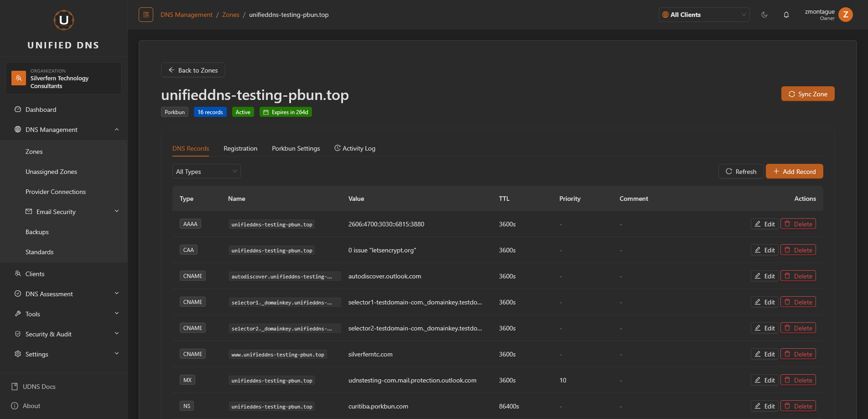Expand the Email Security submenu

point(63,212)
